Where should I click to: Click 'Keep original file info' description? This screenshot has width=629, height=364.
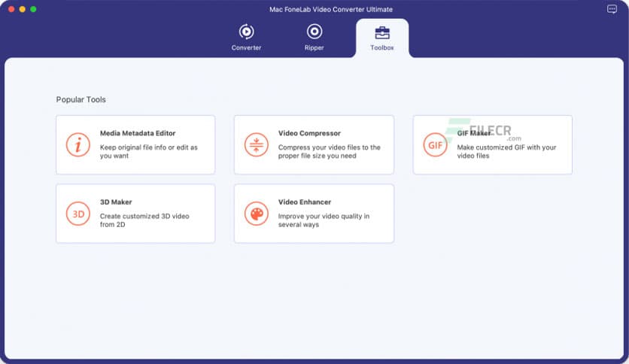pos(149,151)
